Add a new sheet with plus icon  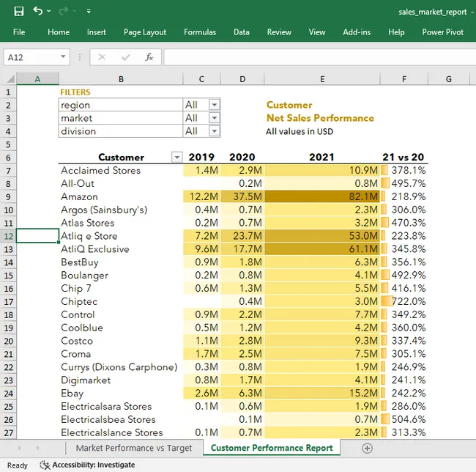[367, 448]
